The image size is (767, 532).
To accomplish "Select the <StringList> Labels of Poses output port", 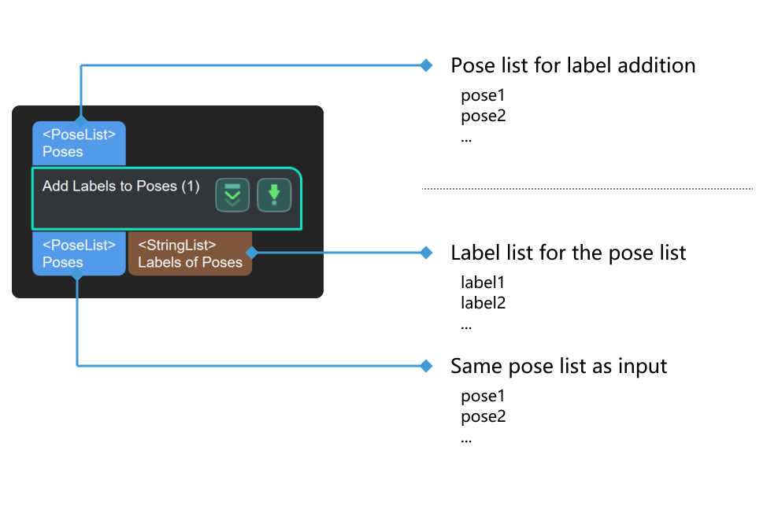I will tap(190, 253).
